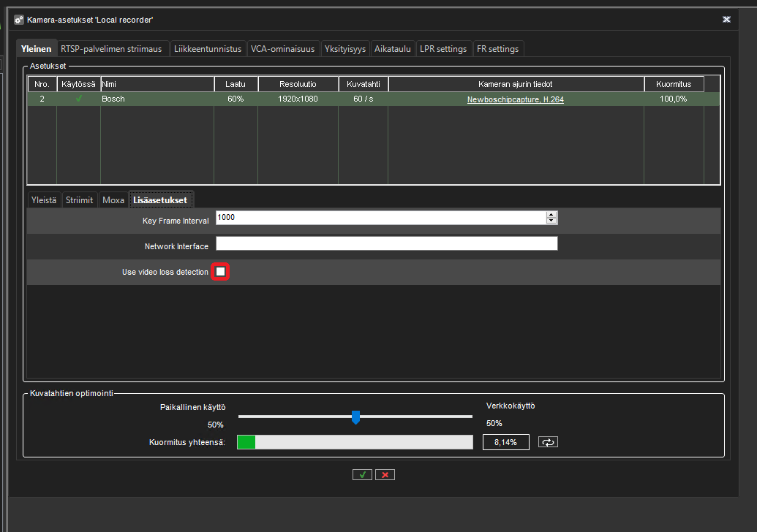This screenshot has height=532, width=757.
Task: Open the Liikkeentunnistus tab
Action: pyautogui.click(x=208, y=49)
